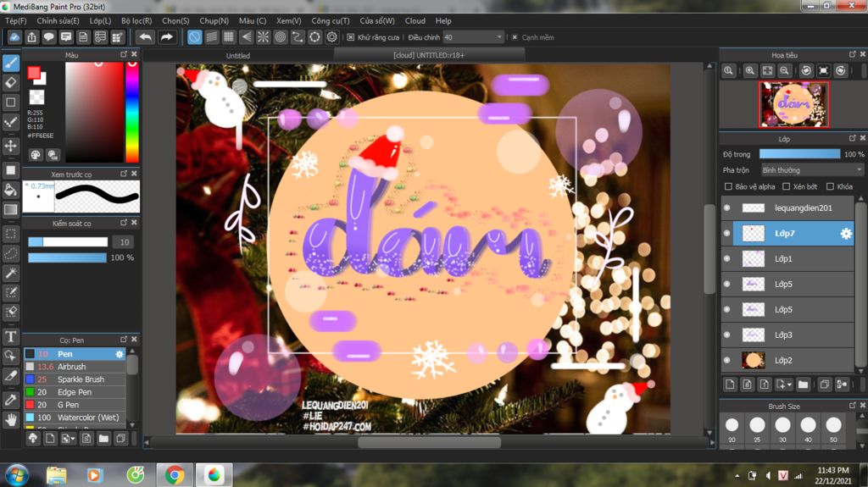
Task: Click the cloud save icon in toolbar
Action: [14, 37]
